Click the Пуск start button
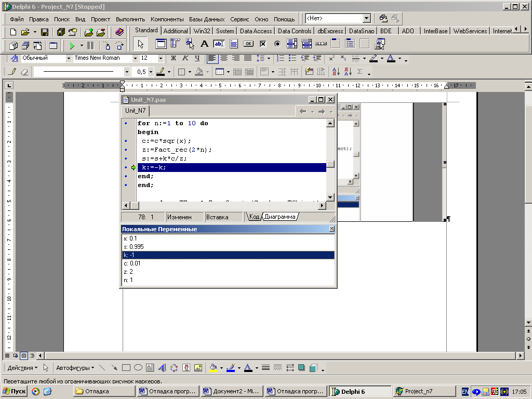 [14, 391]
